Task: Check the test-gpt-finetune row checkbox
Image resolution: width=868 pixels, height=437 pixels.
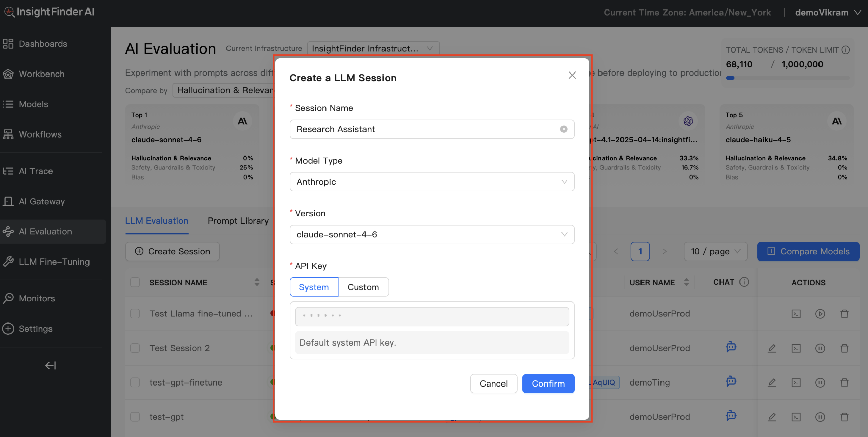Action: 135,382
